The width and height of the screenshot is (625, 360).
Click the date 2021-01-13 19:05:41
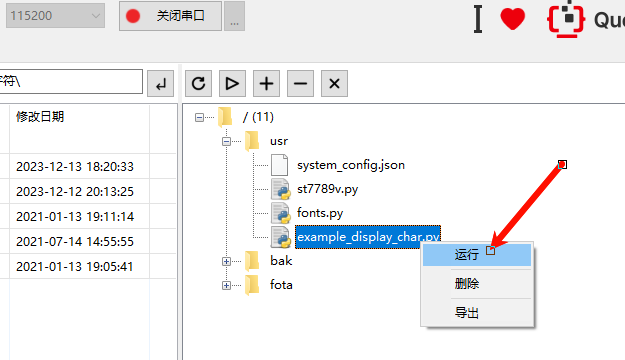pos(75,266)
